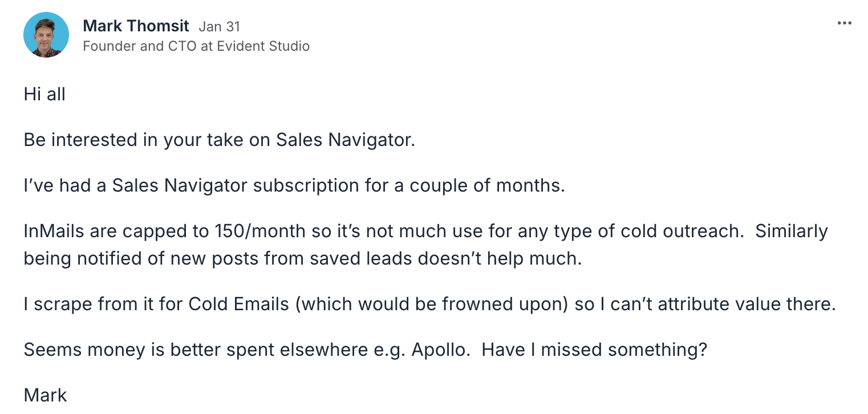Click the Mark signature at post end
868x414 pixels.
45,395
